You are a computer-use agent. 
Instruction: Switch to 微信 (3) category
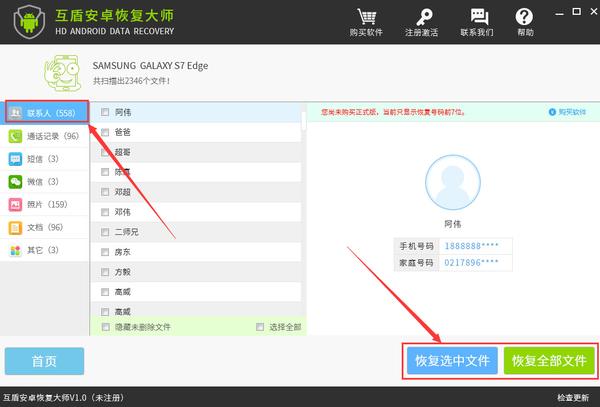click(x=44, y=181)
